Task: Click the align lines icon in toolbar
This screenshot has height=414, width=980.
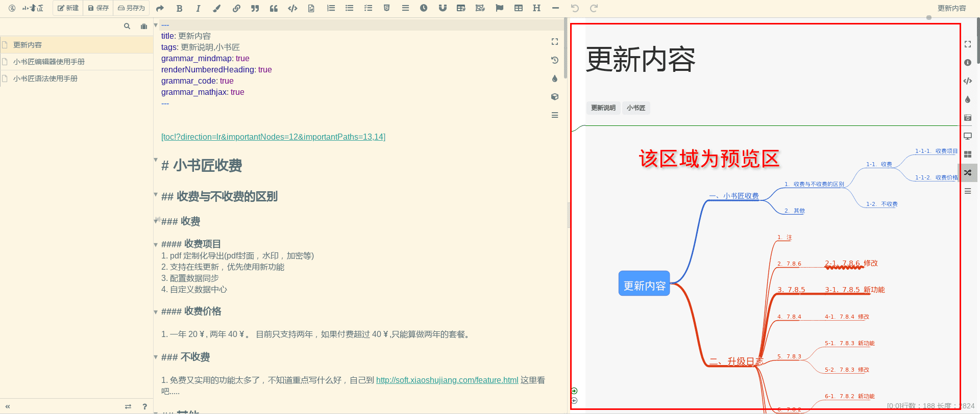Action: coord(405,8)
